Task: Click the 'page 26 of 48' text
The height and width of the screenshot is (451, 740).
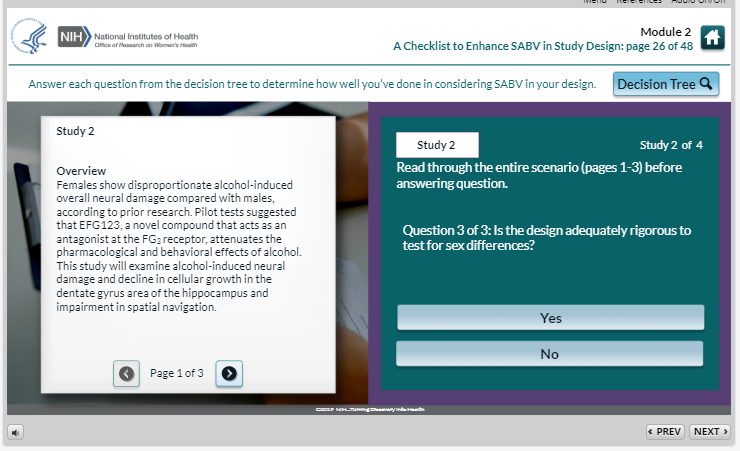Action: tap(659, 46)
